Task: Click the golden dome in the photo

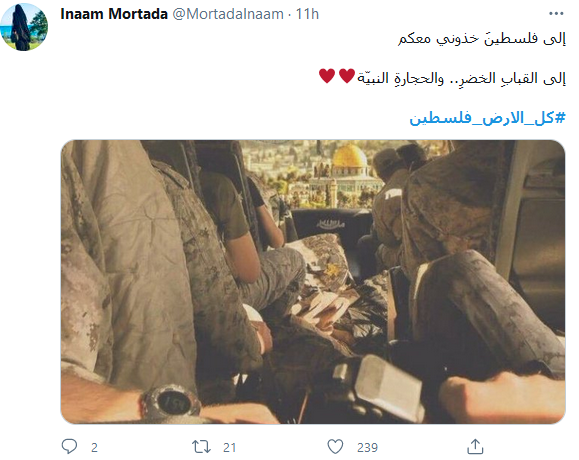Action: coord(349,156)
